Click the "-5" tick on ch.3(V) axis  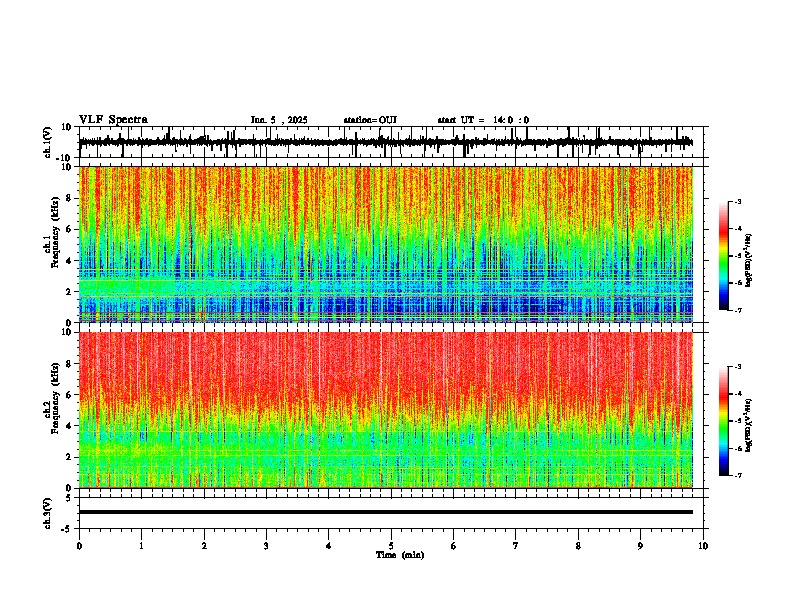pos(68,529)
